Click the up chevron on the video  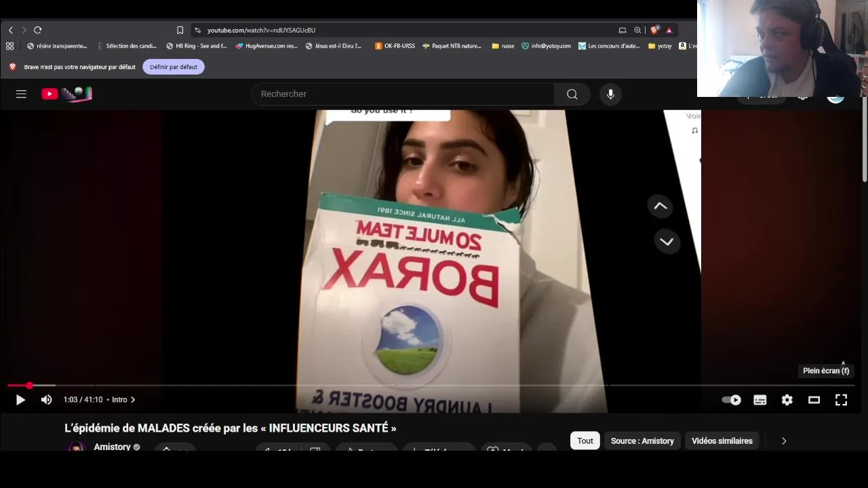coord(660,206)
